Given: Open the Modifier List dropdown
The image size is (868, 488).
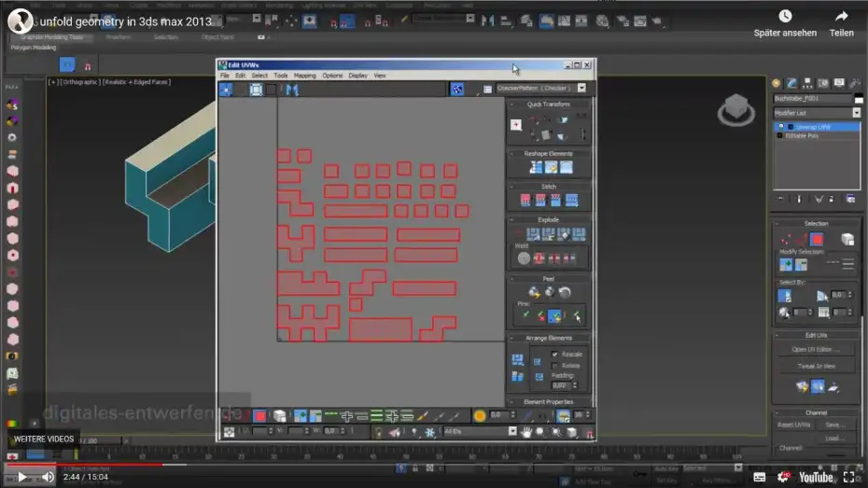Looking at the screenshot, I should pyautogui.click(x=857, y=113).
